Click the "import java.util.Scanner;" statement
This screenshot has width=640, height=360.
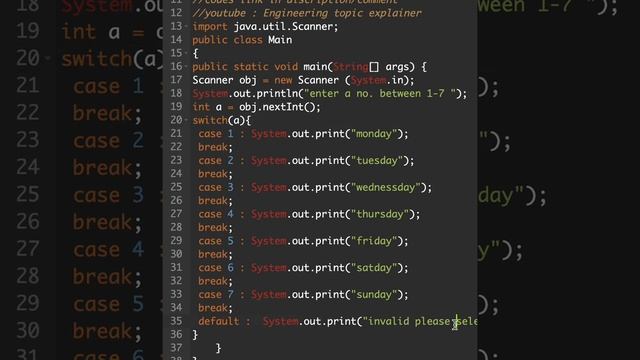(x=265, y=27)
